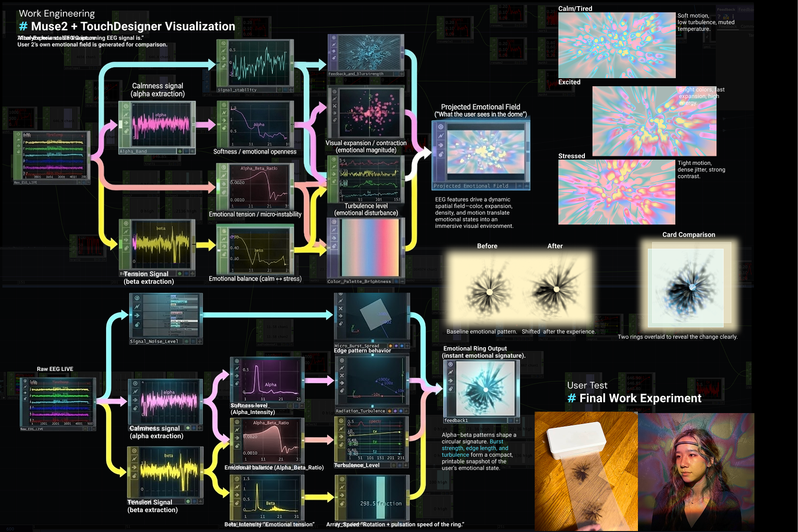Click viewer active on feedback1 node
Viewport: 798px width, 532px height.
[x=450, y=364]
